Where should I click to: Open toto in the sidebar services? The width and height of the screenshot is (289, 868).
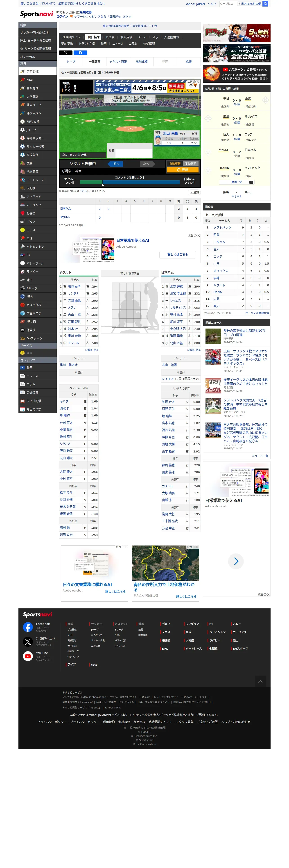(x=37, y=353)
